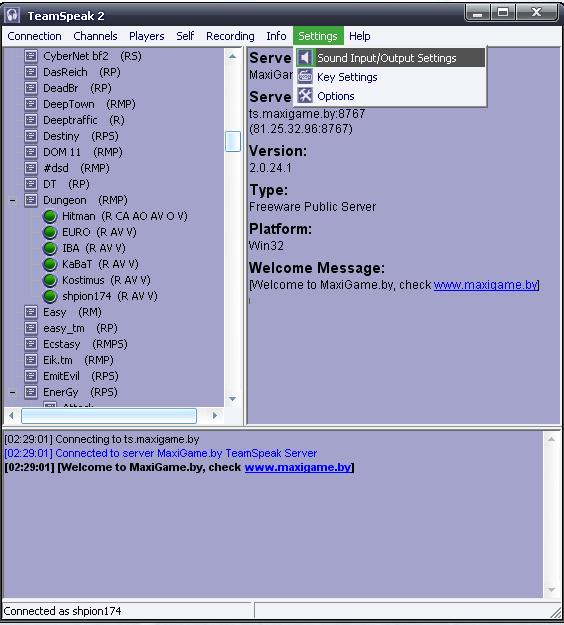Click the server address ts.maxigame.by:8767
The image size is (564, 625).
[307, 114]
